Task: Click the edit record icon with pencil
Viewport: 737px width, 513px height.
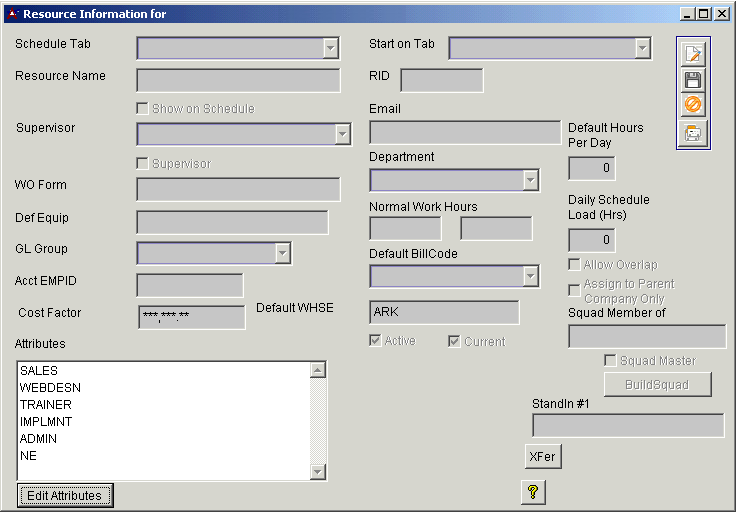Action: (x=693, y=55)
